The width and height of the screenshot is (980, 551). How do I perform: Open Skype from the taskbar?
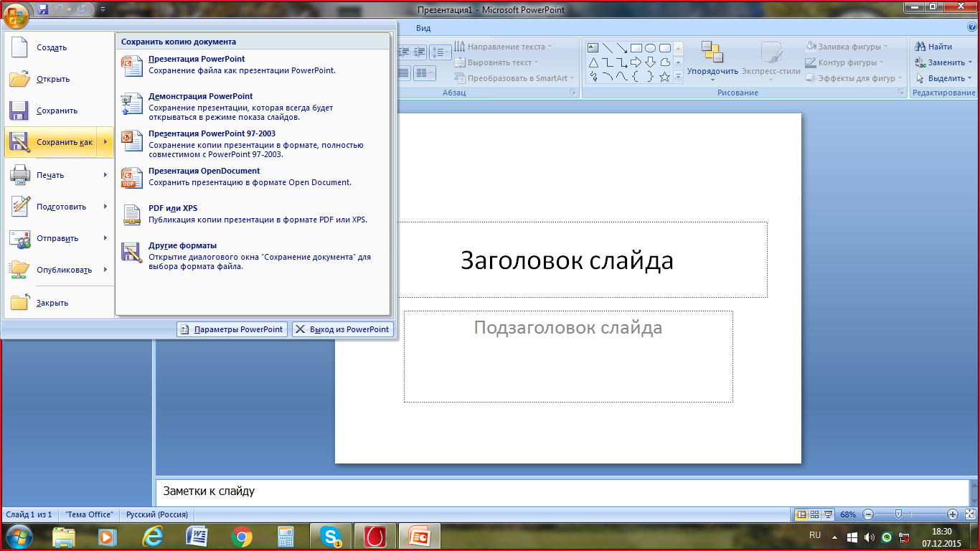pos(331,536)
